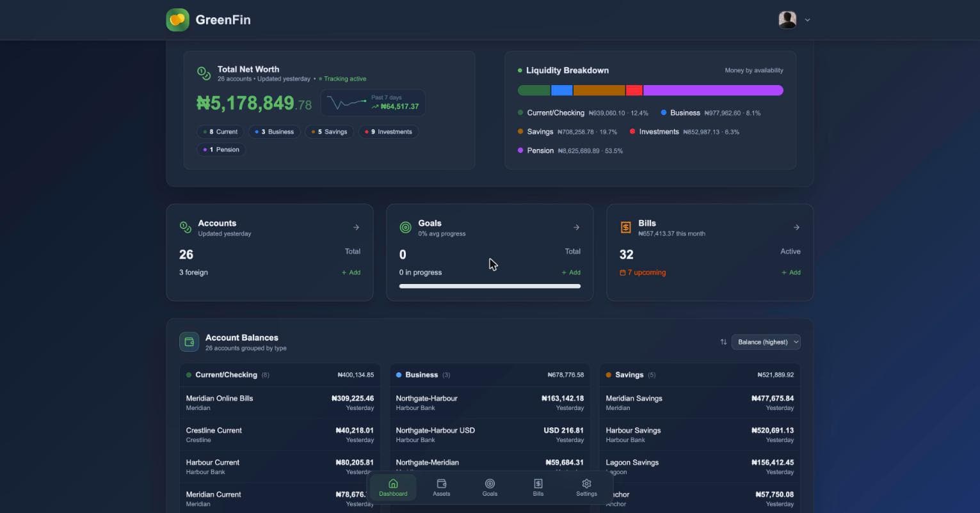This screenshot has width=980, height=513.
Task: Click the sort order arrows icon
Action: pyautogui.click(x=723, y=342)
